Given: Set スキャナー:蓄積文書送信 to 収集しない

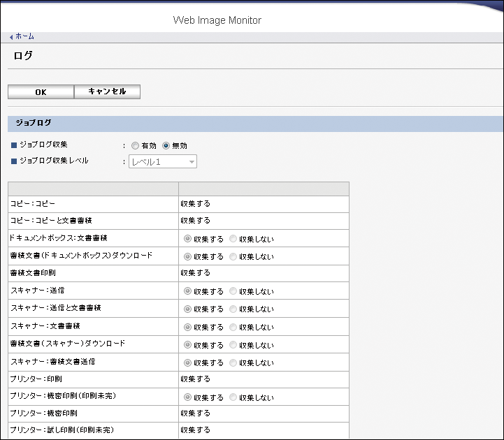Looking at the screenshot, I should pyautogui.click(x=233, y=362).
